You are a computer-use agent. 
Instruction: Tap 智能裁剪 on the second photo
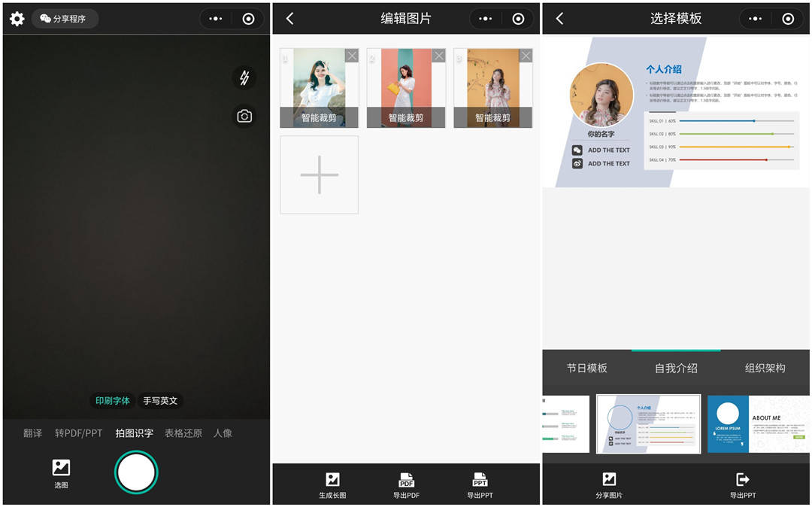406,117
